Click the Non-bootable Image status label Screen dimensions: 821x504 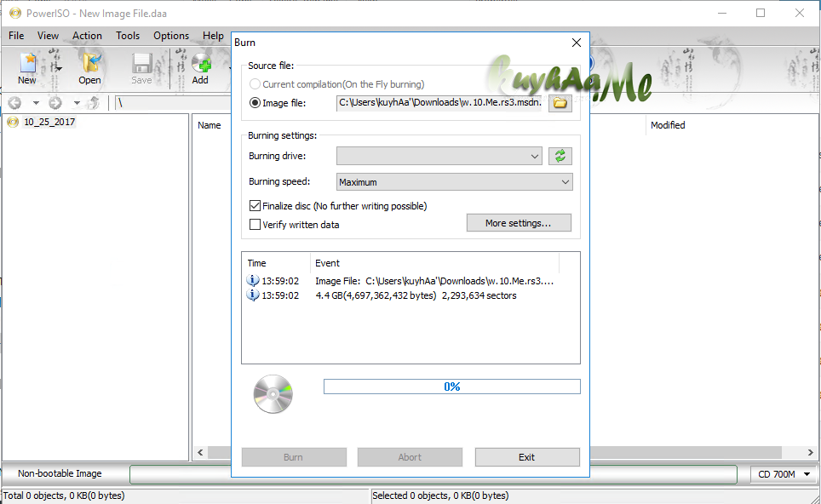pyautogui.click(x=60, y=473)
